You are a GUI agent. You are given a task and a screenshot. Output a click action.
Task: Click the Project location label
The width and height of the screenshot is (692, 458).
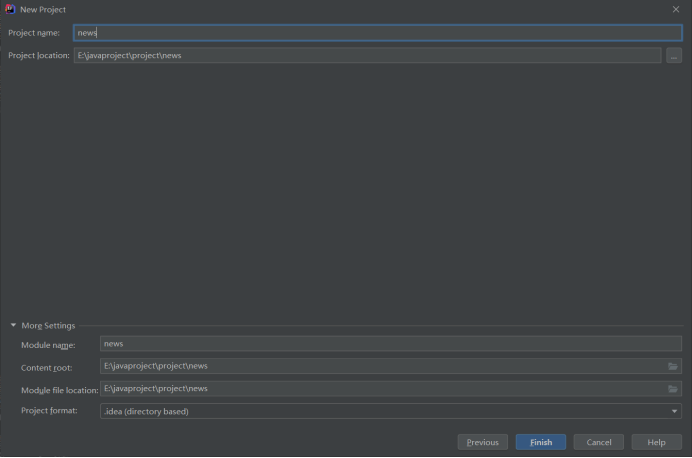[x=39, y=56]
